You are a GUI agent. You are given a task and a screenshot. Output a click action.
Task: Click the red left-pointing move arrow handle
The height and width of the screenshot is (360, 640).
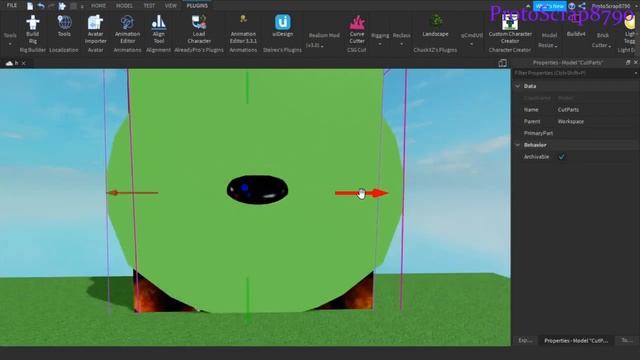pyautogui.click(x=132, y=193)
